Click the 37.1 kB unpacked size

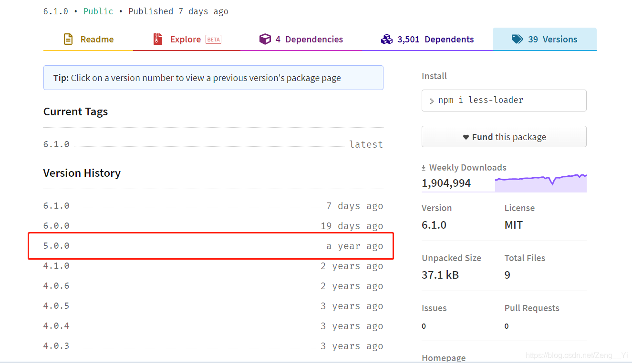[x=440, y=275]
